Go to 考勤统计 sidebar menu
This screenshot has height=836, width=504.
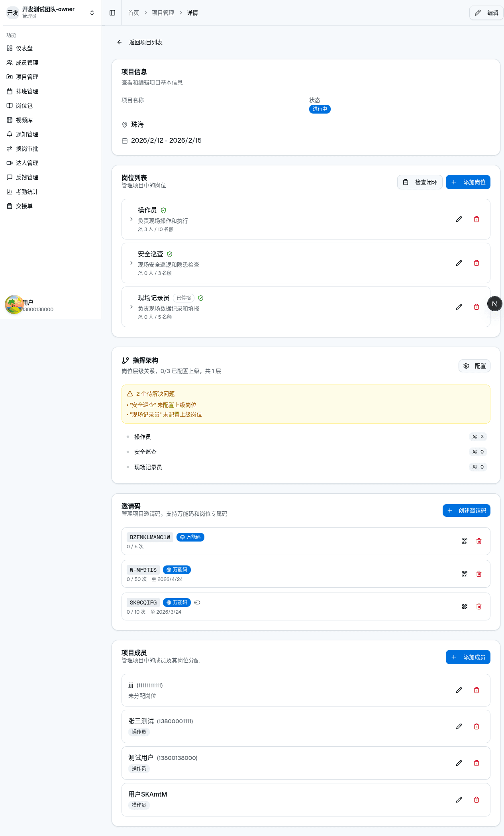click(x=27, y=192)
